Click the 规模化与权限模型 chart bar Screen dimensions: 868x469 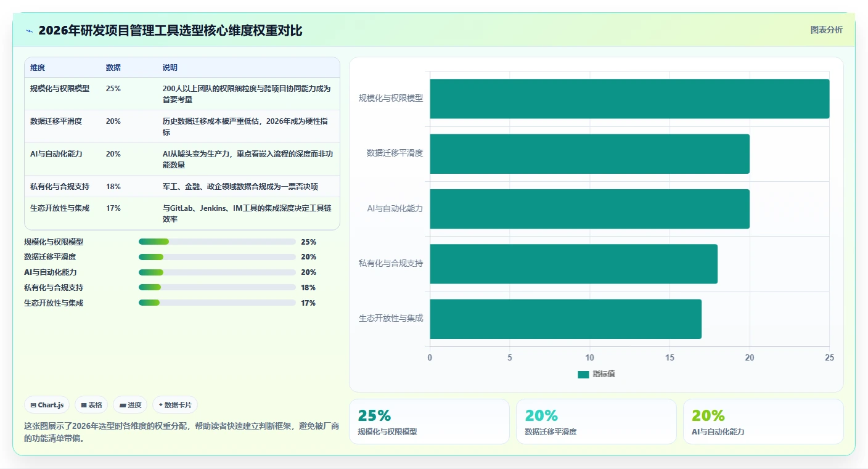tap(629, 99)
